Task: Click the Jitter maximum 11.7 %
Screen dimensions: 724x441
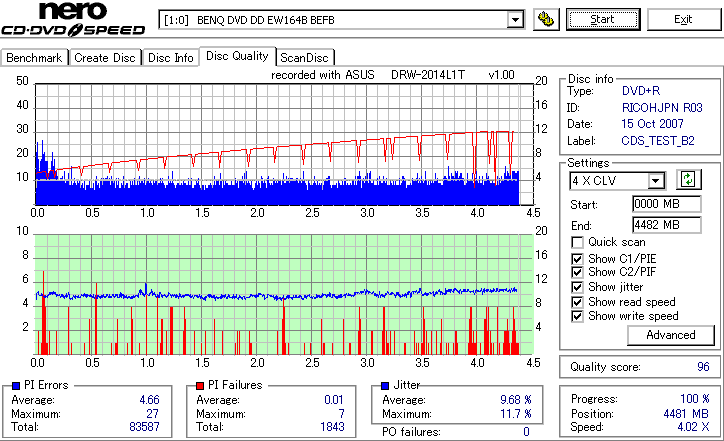Action: click(515, 413)
